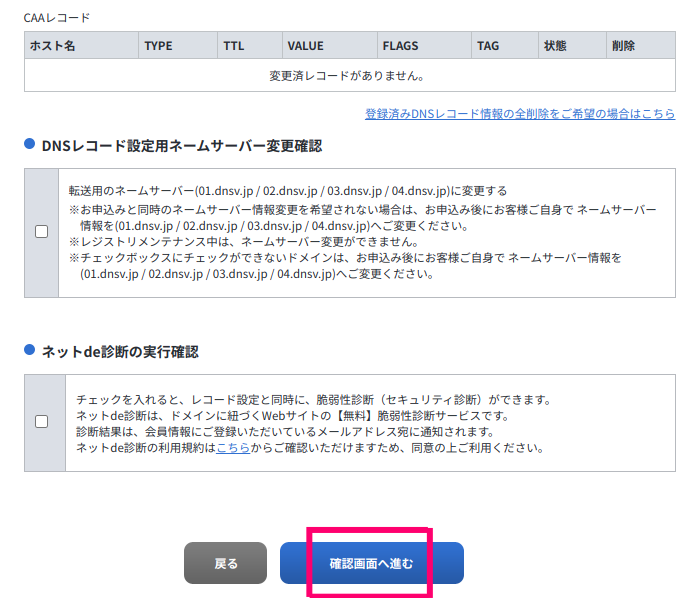Image resolution: width=700 pixels, height=598 pixels.
Task: Click the 転送用のネームサーバー に変更する text
Action: (x=288, y=191)
